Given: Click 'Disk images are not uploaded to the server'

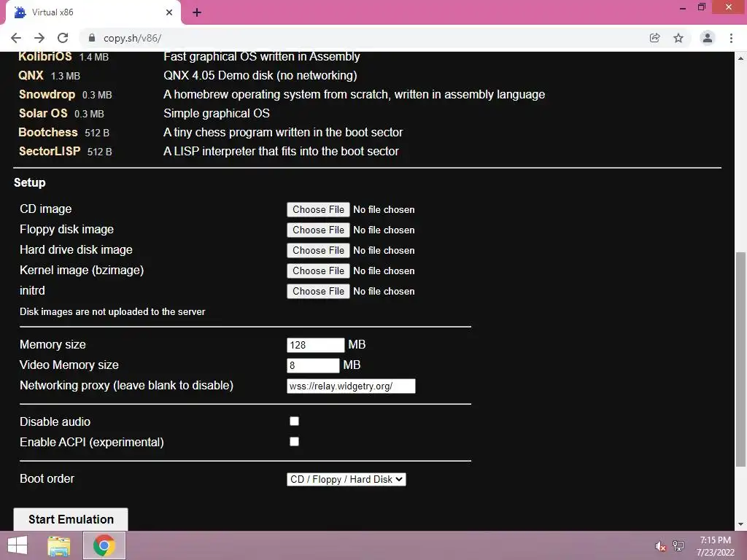Looking at the screenshot, I should pos(112,312).
